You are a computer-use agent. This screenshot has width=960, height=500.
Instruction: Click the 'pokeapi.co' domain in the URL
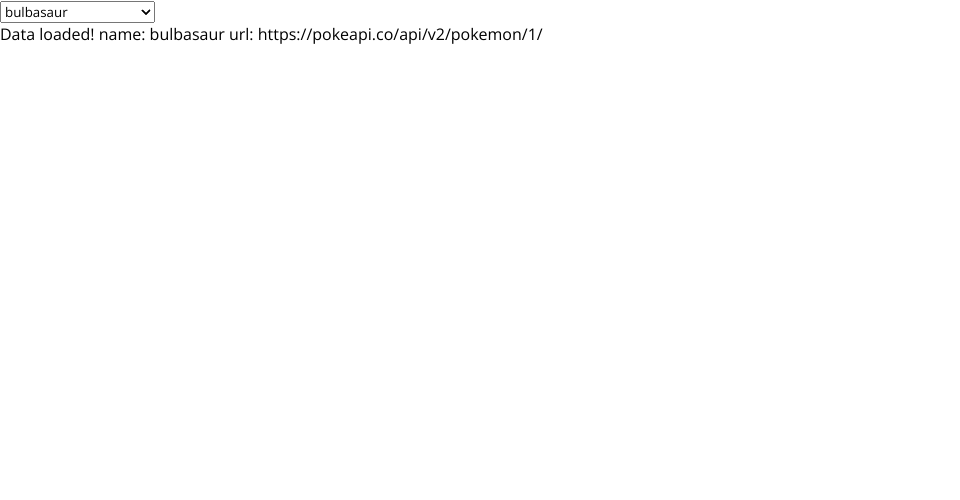pos(353,35)
